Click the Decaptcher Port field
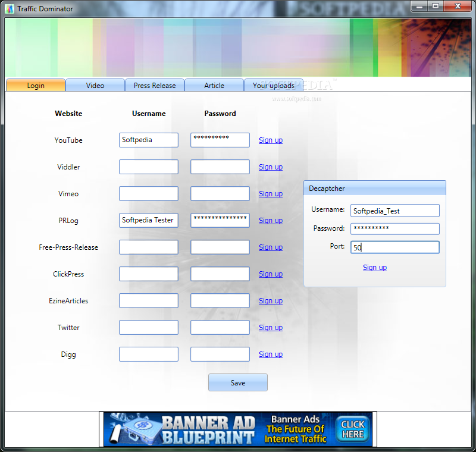 pos(395,247)
